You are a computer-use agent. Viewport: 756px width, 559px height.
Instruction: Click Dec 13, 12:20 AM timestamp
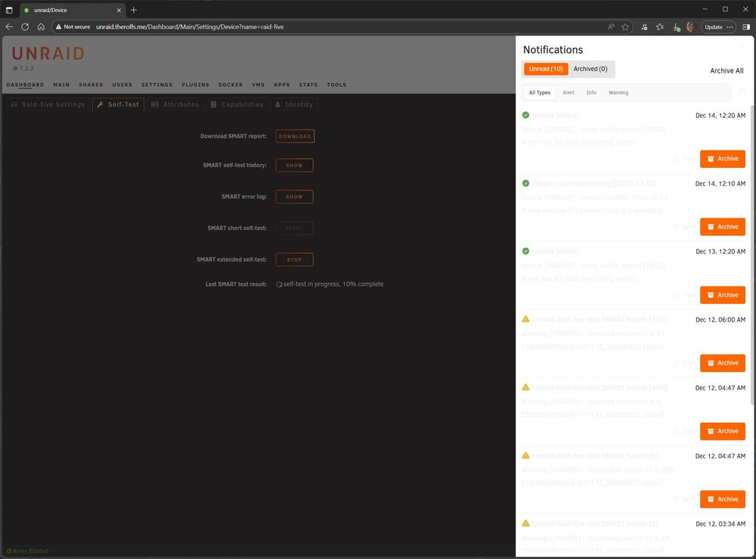(720, 252)
